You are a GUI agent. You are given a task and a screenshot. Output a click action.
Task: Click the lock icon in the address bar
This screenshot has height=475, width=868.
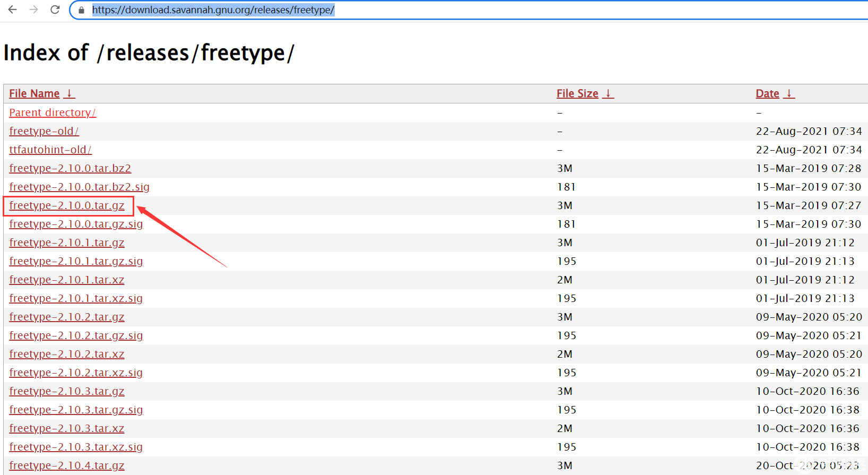(81, 10)
